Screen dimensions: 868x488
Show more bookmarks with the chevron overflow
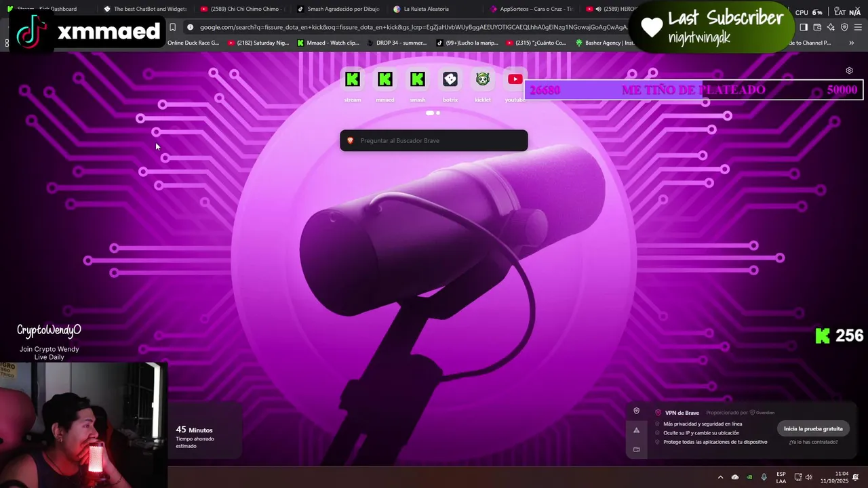tap(852, 43)
